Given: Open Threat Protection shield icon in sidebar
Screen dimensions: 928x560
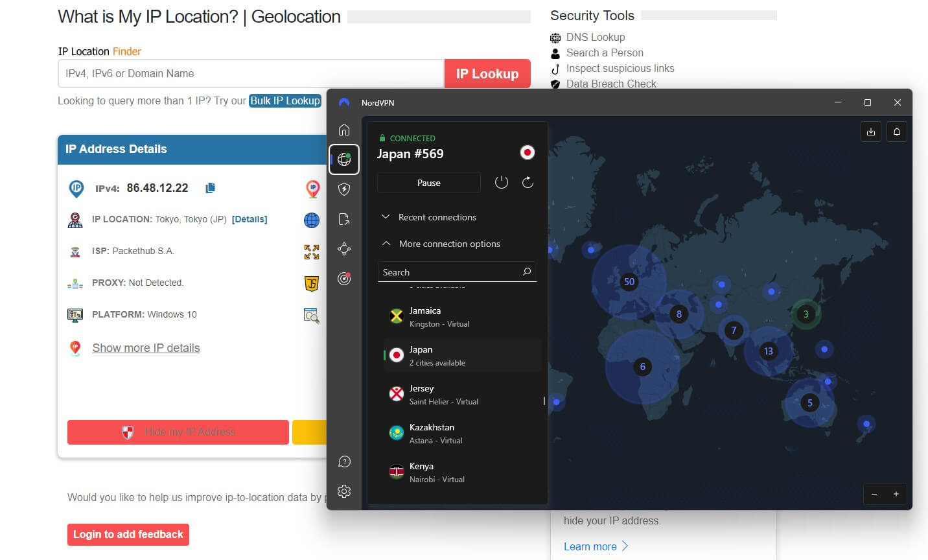Looking at the screenshot, I should pos(344,189).
